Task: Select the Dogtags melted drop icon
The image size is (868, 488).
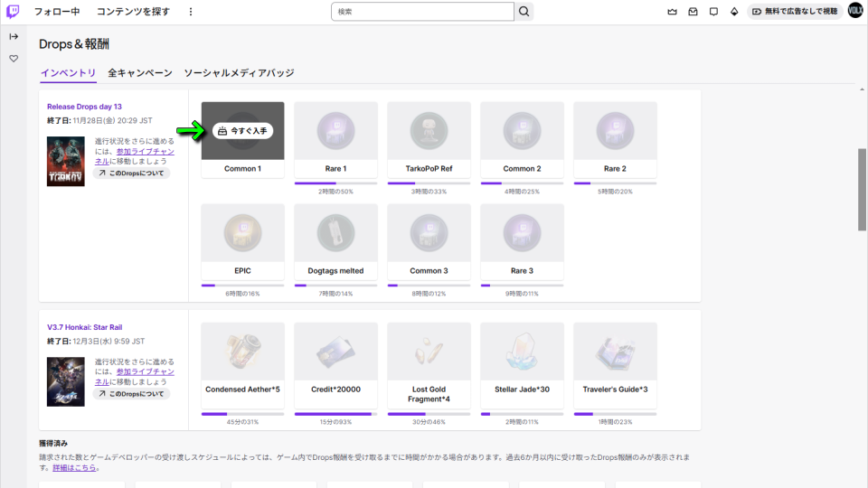Action: click(336, 233)
